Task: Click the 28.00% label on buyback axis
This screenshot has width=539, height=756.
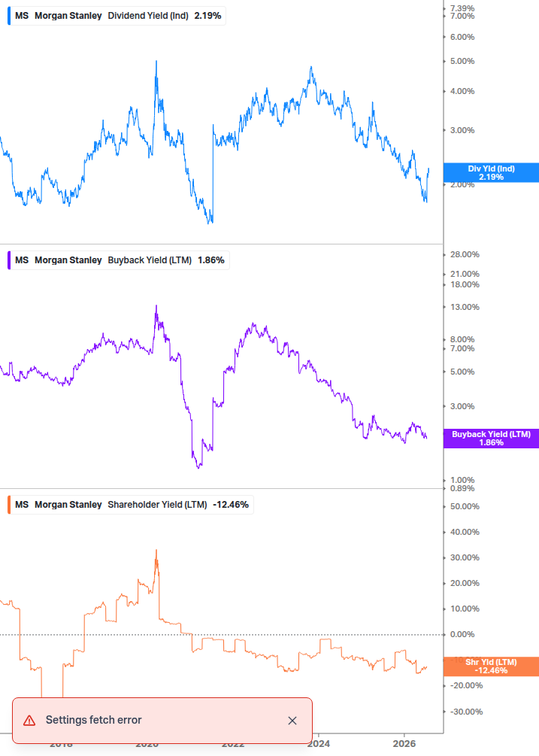Action: click(465, 254)
